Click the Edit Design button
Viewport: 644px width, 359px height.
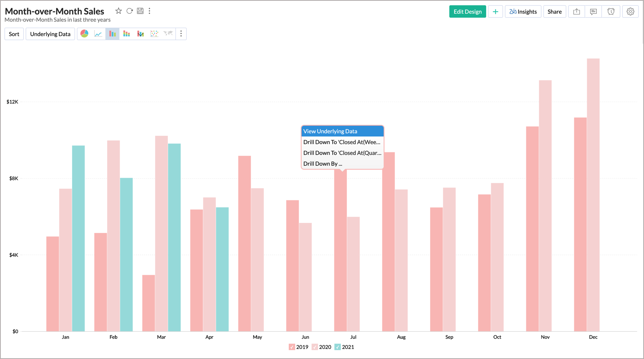(x=467, y=12)
